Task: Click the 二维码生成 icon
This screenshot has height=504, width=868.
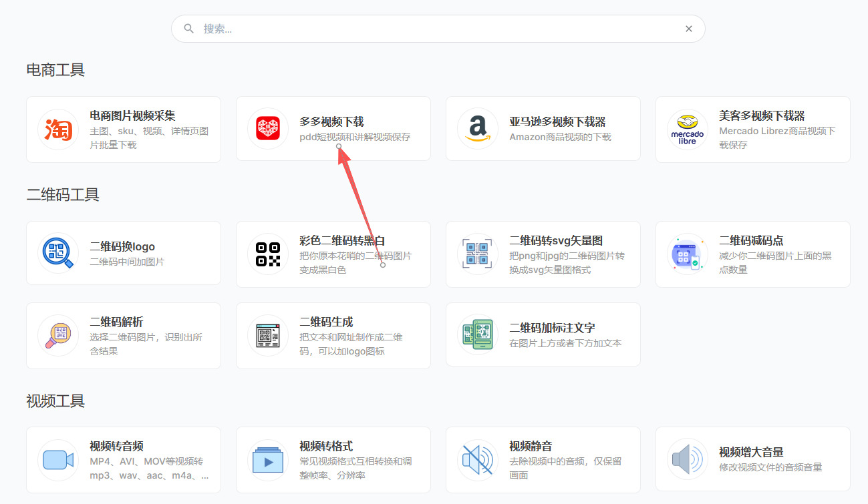Action: [x=268, y=335]
